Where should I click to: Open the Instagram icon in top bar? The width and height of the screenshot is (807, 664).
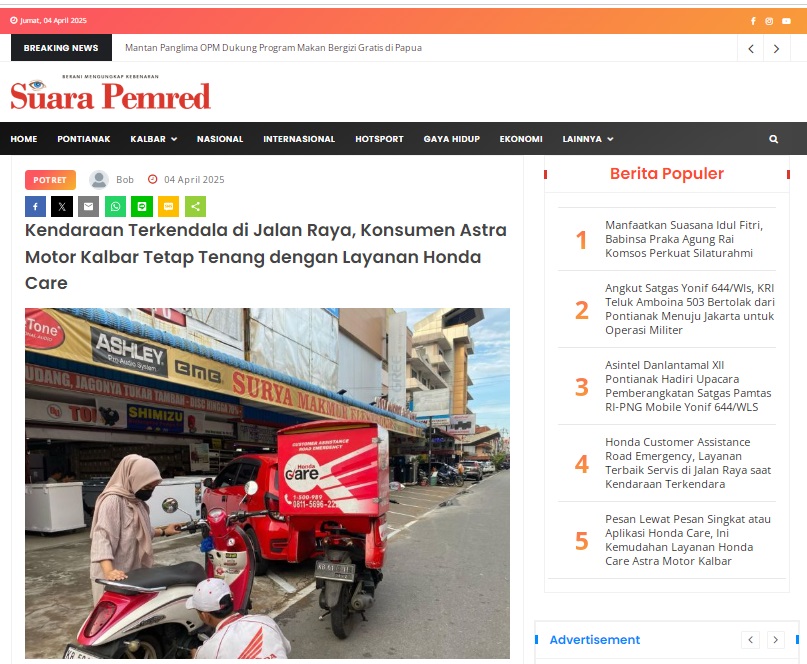pyautogui.click(x=769, y=21)
